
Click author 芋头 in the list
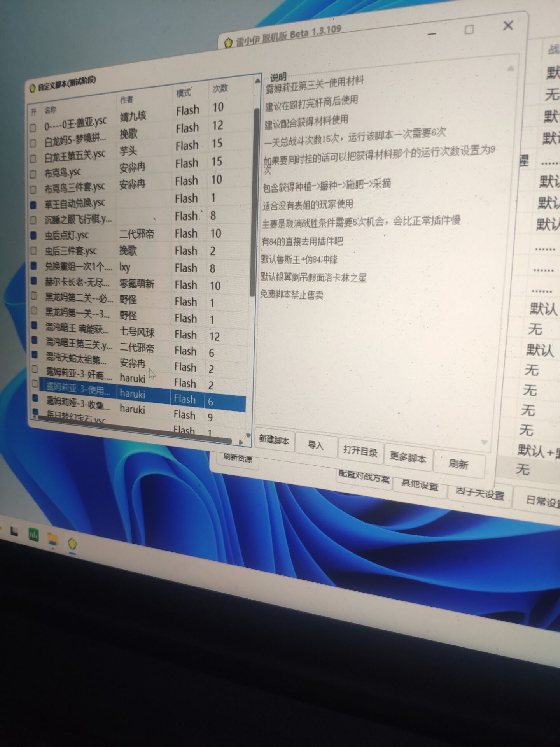click(128, 151)
